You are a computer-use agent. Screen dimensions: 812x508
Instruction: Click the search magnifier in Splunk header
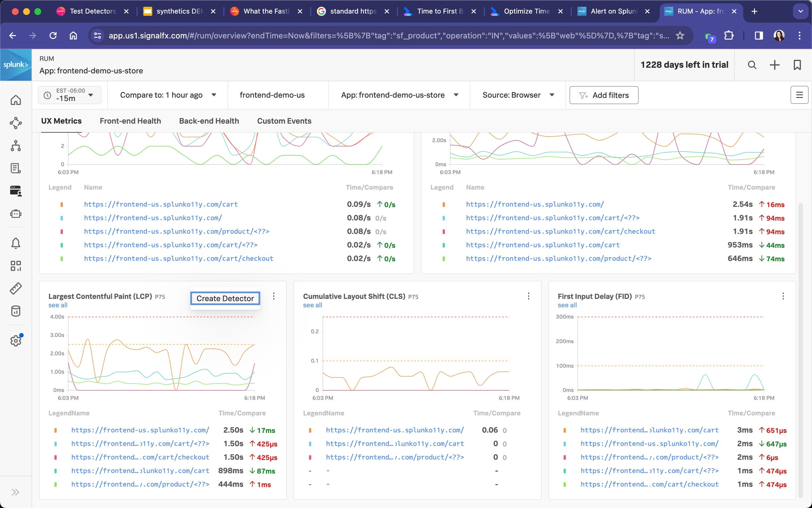pos(752,65)
